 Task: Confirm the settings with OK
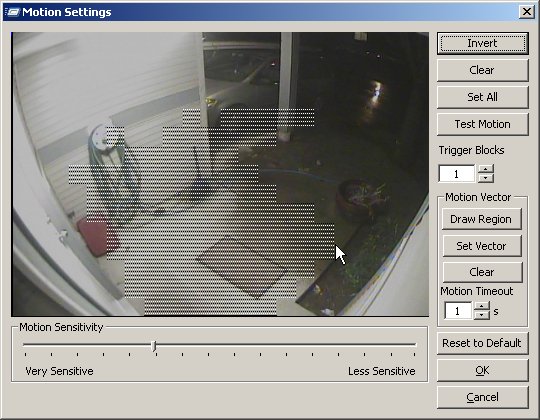pos(482,370)
